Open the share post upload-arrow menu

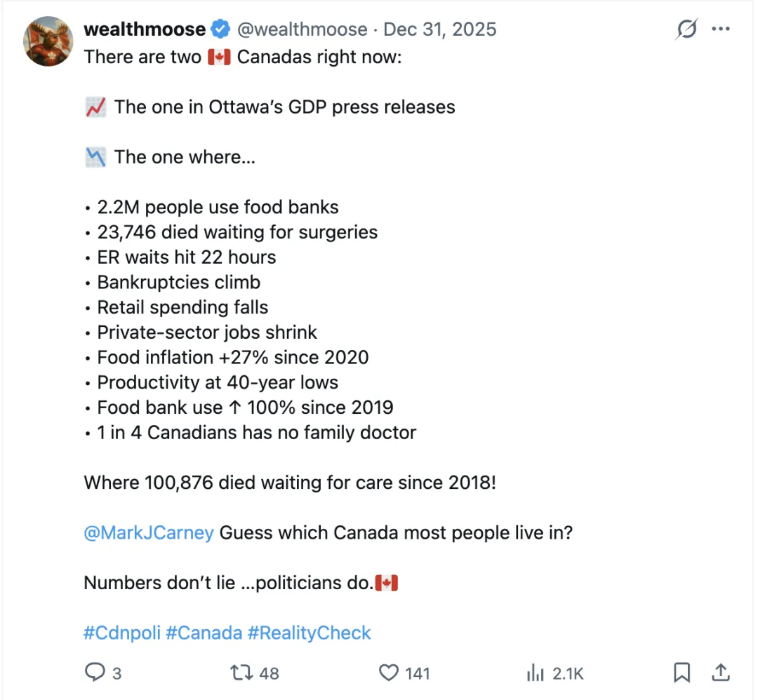pos(720,673)
